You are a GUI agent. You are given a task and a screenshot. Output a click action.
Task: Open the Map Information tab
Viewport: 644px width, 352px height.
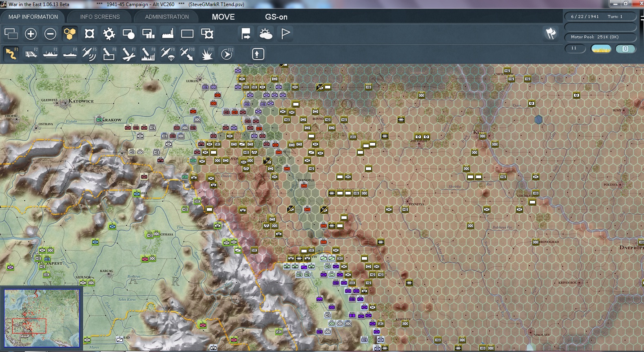[33, 17]
